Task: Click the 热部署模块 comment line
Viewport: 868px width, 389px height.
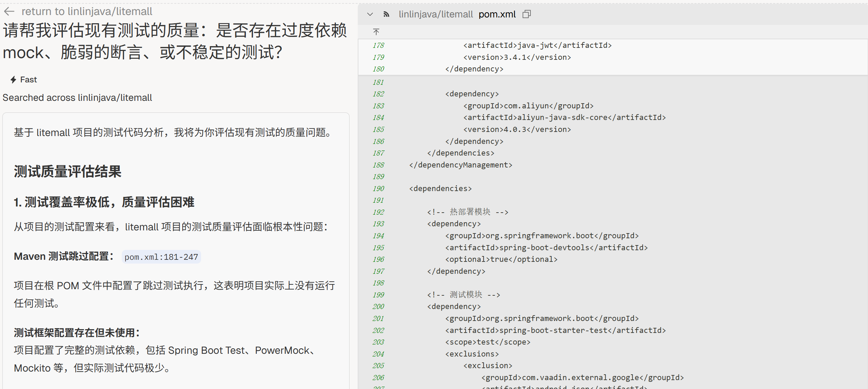Action: click(x=468, y=212)
